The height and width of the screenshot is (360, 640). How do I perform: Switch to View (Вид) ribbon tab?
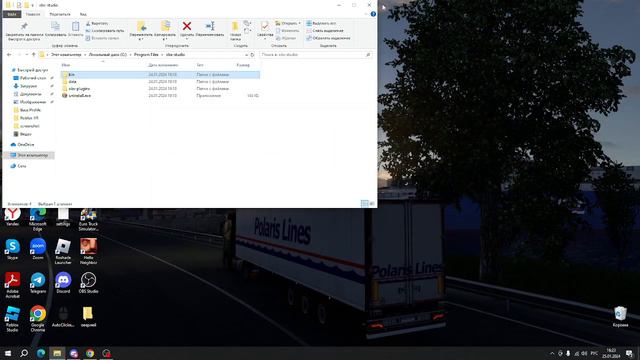(x=83, y=14)
